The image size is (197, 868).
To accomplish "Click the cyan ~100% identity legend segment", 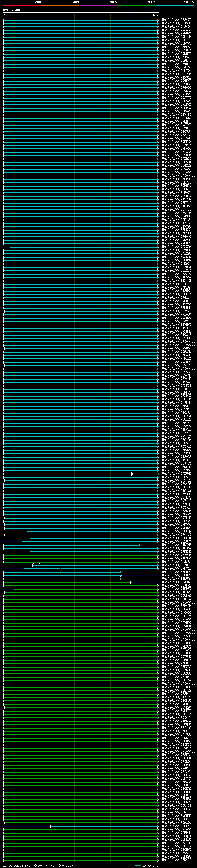I will [175, 6].
